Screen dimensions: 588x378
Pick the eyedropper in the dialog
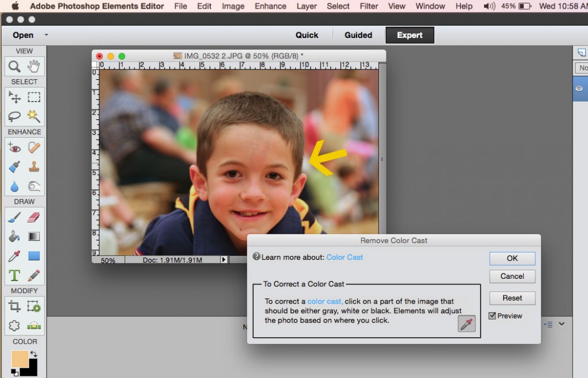(x=466, y=324)
